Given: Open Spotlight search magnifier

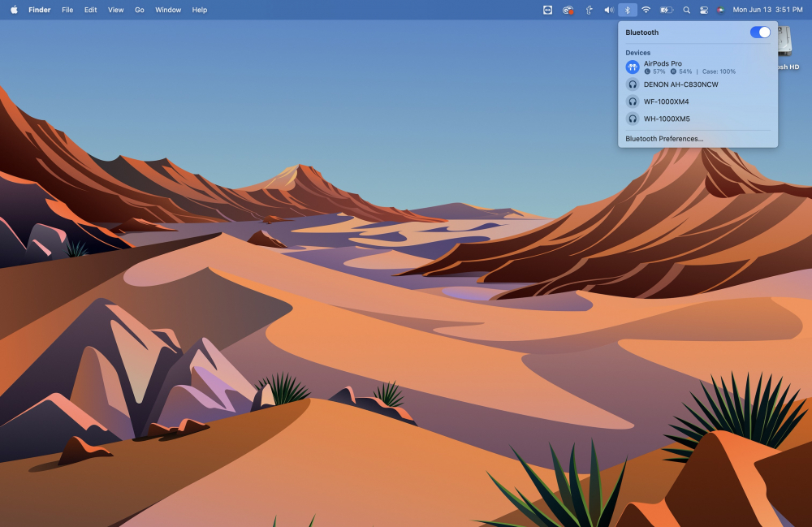Looking at the screenshot, I should tap(686, 10).
